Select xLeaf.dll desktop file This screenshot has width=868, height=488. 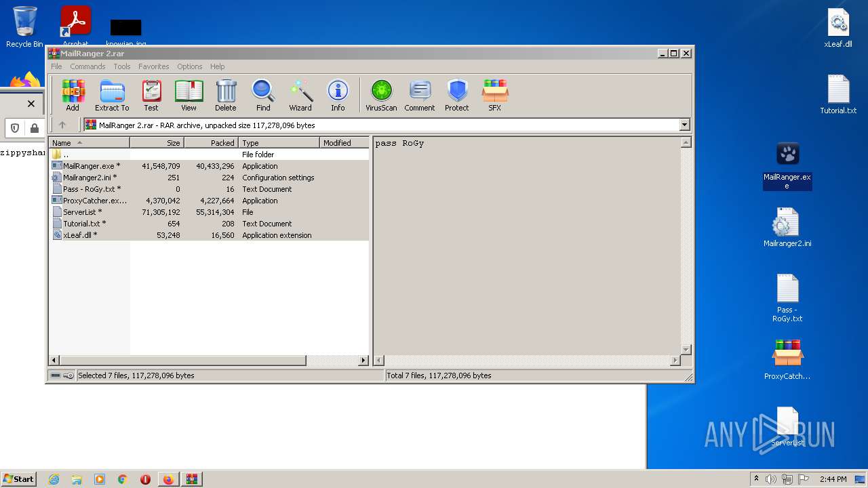click(838, 28)
